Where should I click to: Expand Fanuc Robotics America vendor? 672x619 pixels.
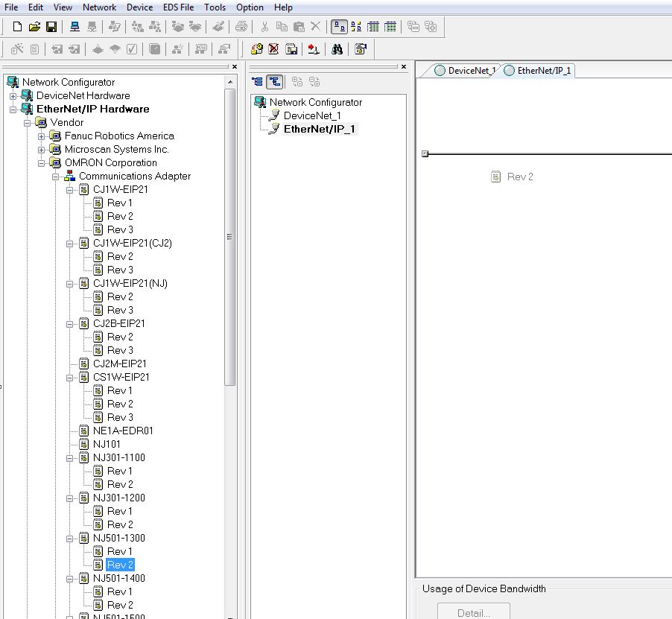pyautogui.click(x=41, y=136)
